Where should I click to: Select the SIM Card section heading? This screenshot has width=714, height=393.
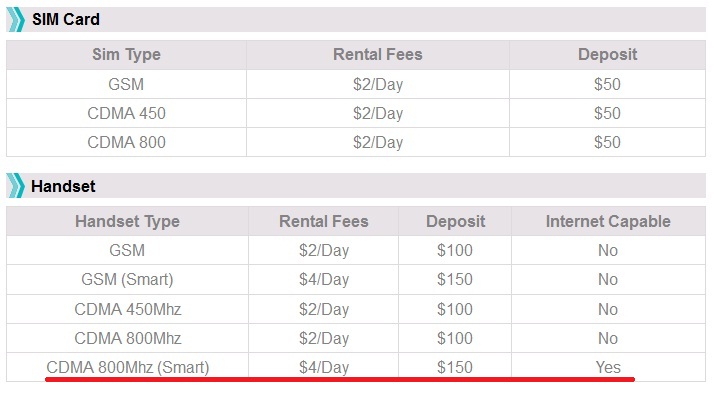click(66, 19)
